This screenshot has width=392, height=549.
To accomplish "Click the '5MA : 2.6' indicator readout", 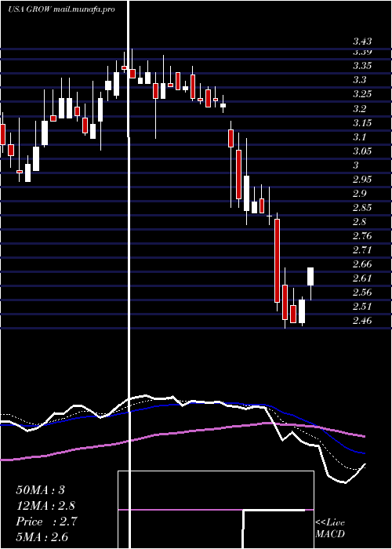I will [x=42, y=536].
